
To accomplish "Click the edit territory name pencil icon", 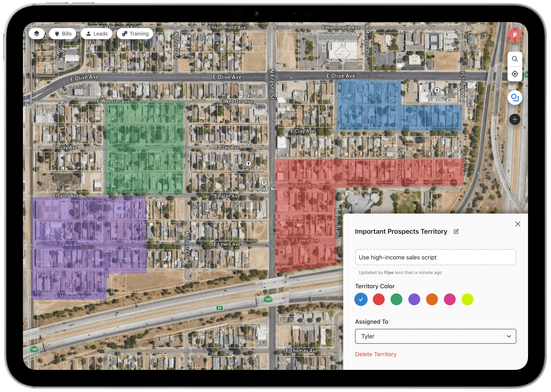I will [456, 231].
